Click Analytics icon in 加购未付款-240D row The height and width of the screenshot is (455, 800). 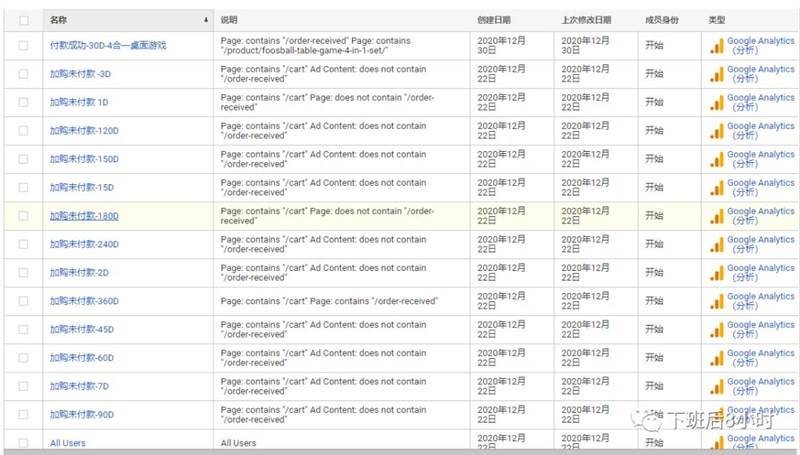click(x=717, y=245)
